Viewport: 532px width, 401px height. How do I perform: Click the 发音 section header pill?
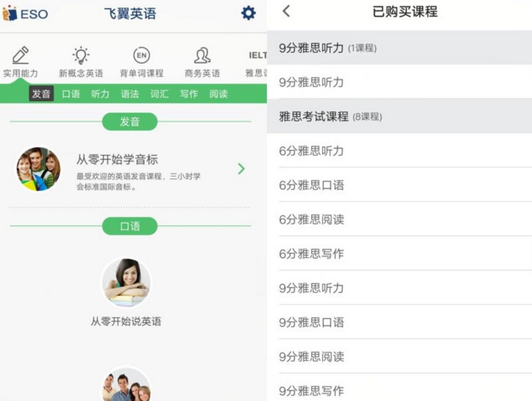[130, 121]
